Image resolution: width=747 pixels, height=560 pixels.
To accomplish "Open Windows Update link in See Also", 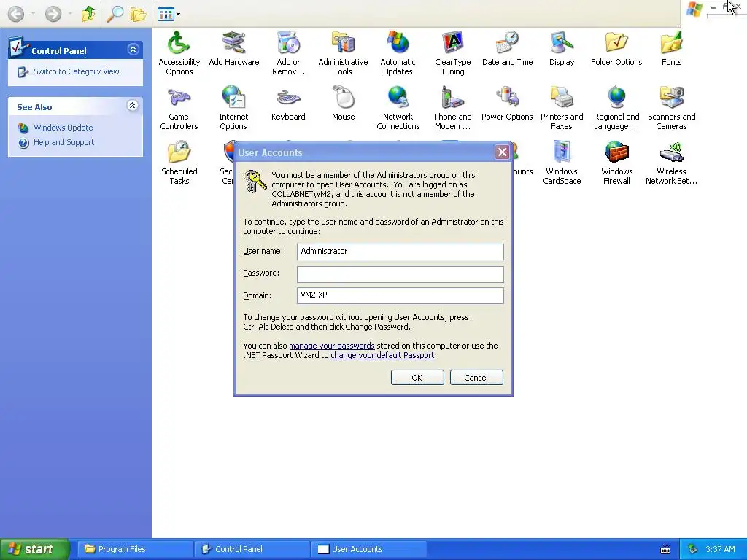I will click(63, 128).
